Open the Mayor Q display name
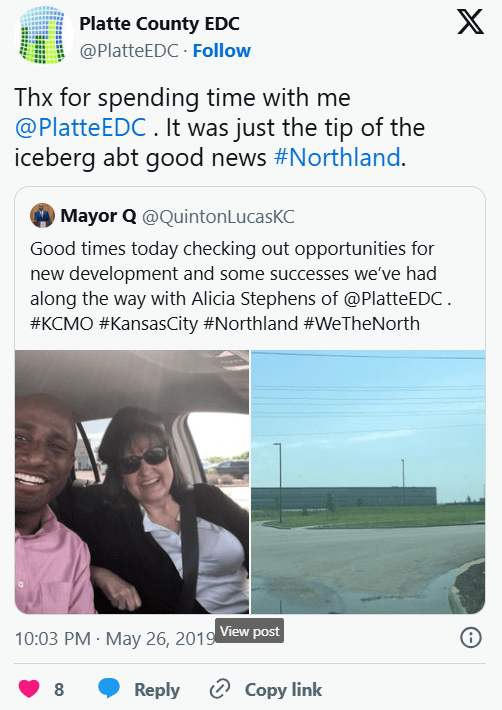 pyautogui.click(x=98, y=216)
